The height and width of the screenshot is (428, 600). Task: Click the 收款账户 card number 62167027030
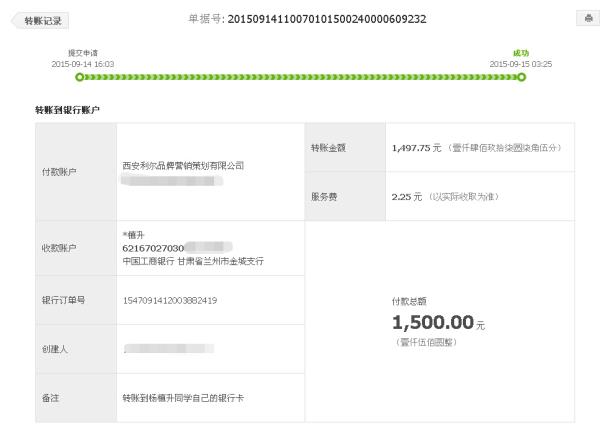click(x=153, y=248)
